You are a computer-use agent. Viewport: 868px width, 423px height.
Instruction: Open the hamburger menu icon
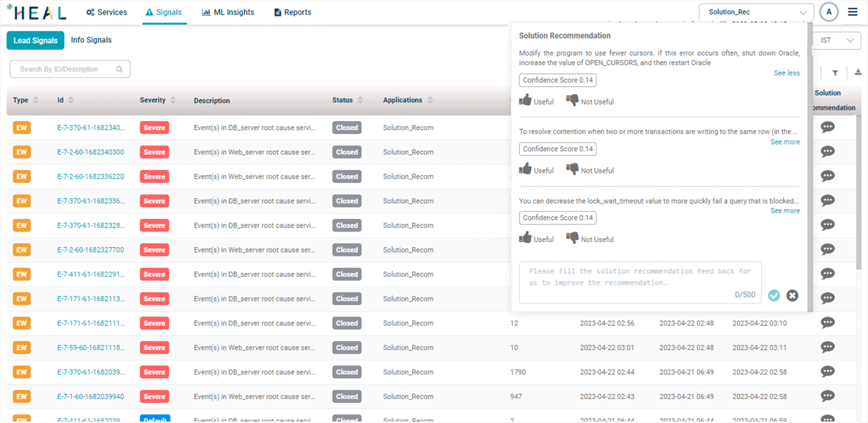853,12
